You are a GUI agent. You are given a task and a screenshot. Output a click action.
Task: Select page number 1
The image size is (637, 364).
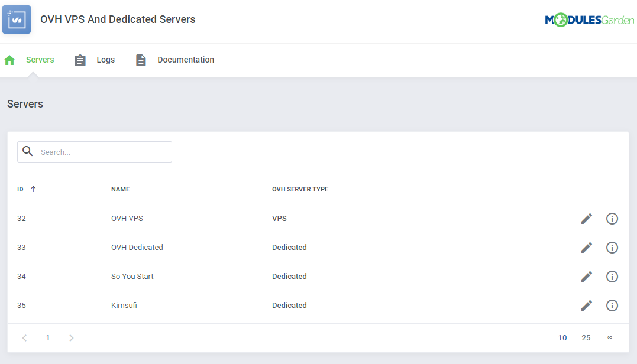47,337
